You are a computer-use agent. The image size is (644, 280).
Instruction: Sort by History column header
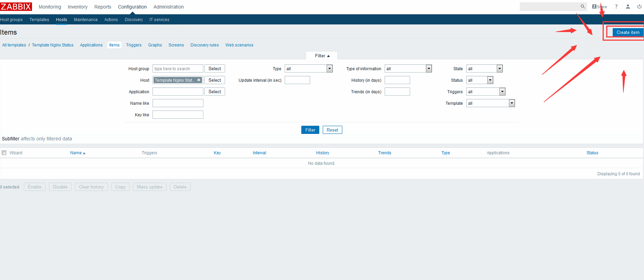coord(323,153)
